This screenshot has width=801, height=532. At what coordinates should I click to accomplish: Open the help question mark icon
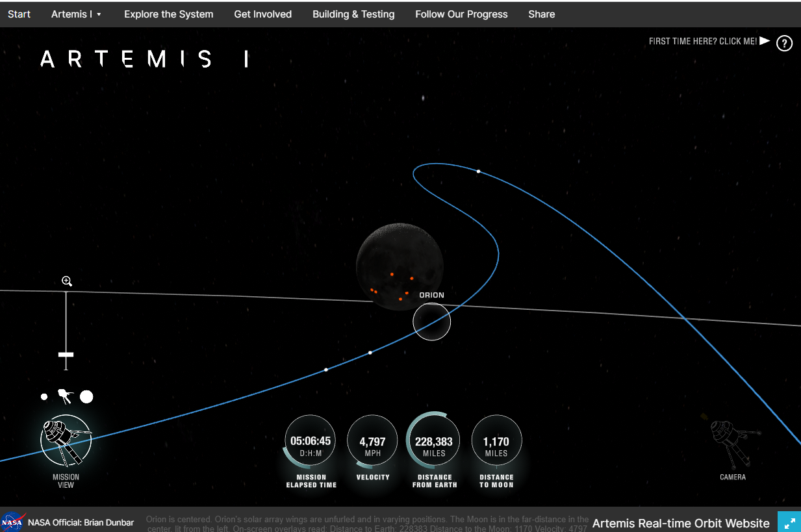click(x=785, y=44)
